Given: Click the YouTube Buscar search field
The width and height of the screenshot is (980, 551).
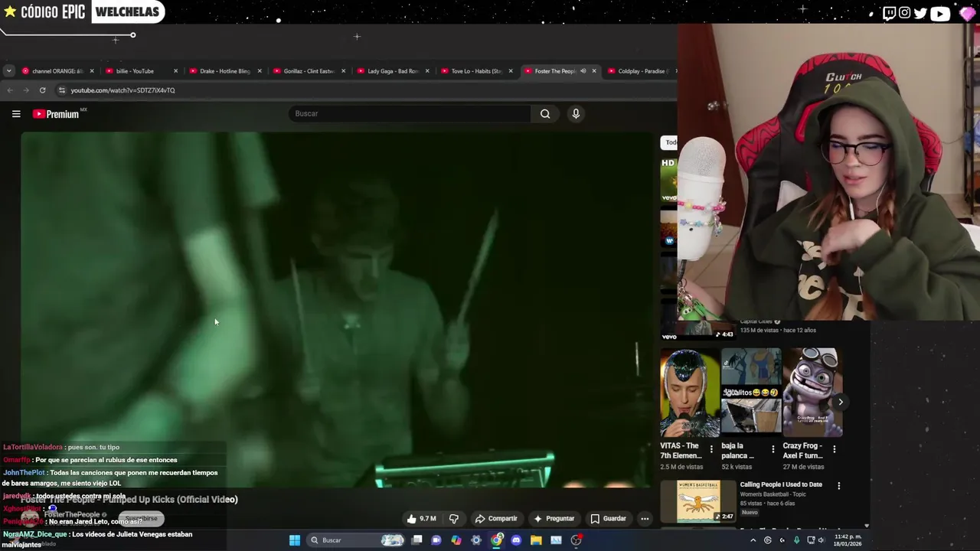Looking at the screenshot, I should [410, 114].
